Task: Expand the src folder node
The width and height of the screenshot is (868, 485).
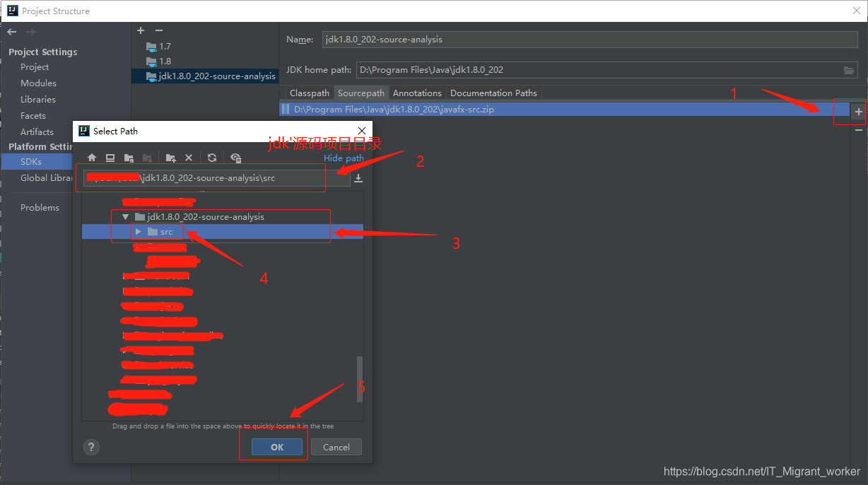Action: click(x=139, y=232)
